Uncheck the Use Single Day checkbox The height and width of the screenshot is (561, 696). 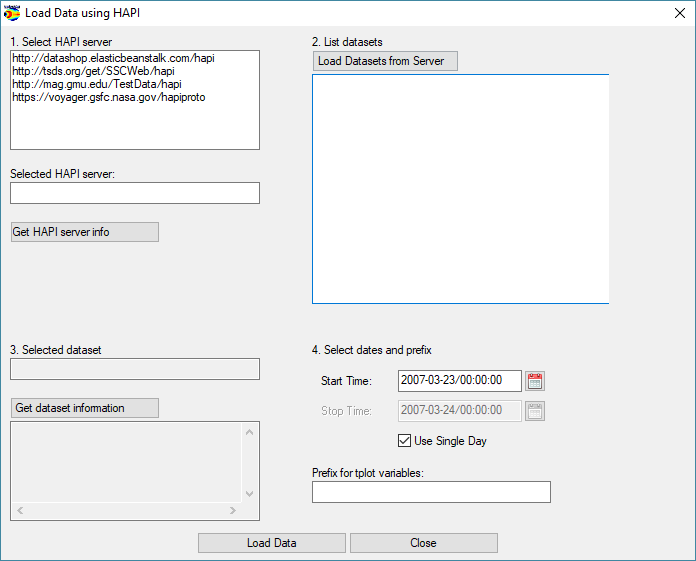404,441
